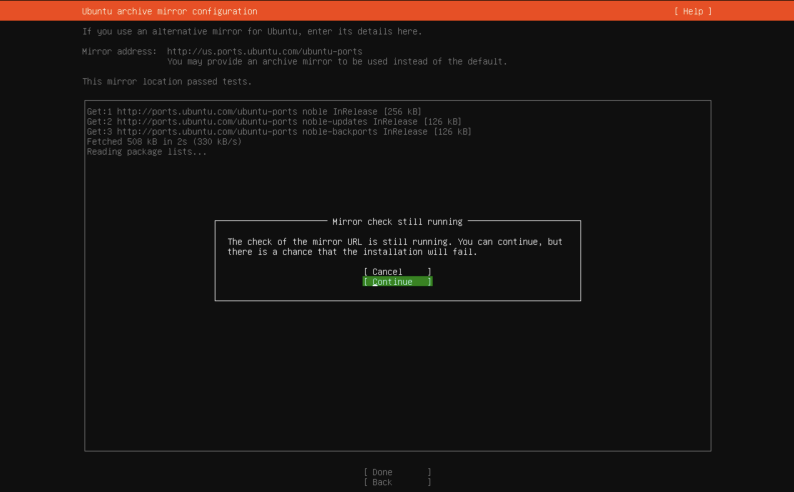Click the 'Reading package lists...' log line
The width and height of the screenshot is (794, 492).
(147, 151)
